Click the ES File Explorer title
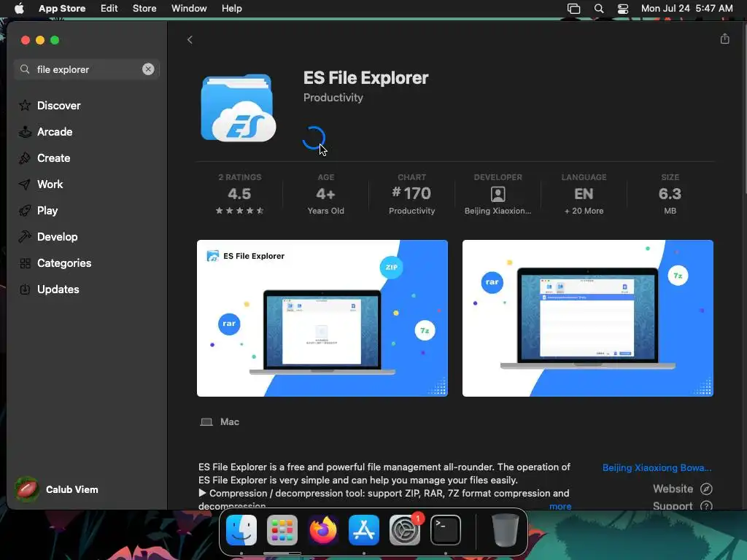 (x=366, y=77)
